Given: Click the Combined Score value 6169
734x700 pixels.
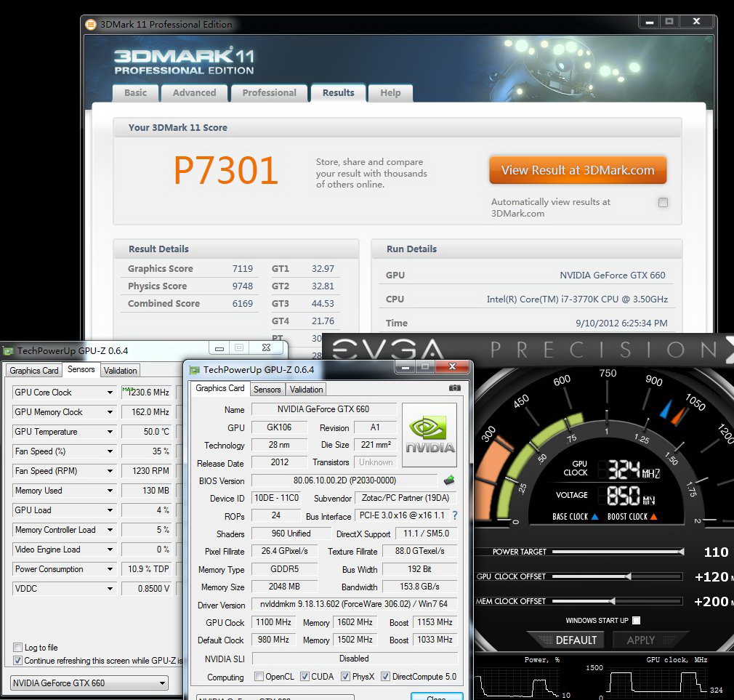Looking at the screenshot, I should click(243, 303).
